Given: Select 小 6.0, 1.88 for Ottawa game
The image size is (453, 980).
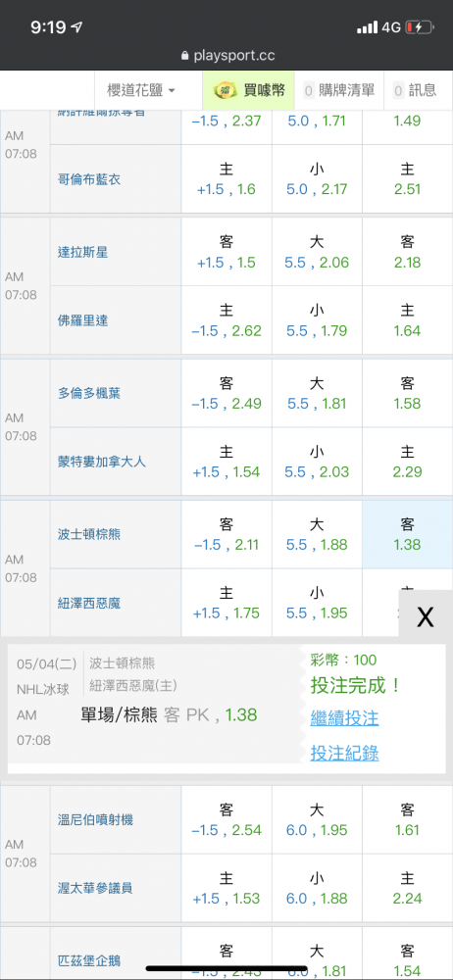Looking at the screenshot, I should point(317,888).
